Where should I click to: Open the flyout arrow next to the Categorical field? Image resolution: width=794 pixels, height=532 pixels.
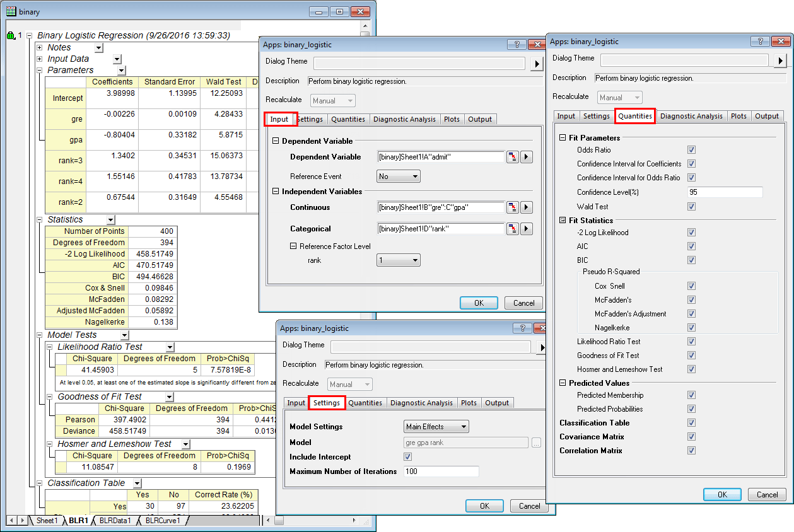coord(527,228)
